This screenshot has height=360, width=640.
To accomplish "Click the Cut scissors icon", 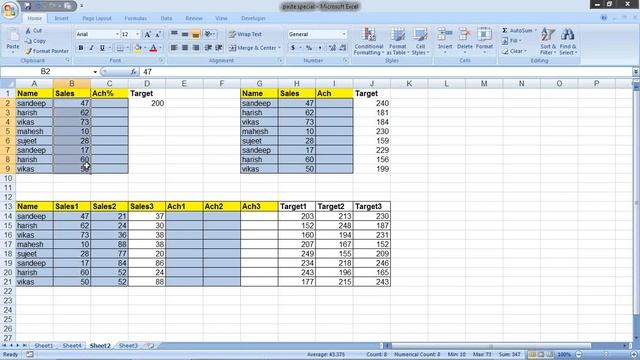I will 28,31.
